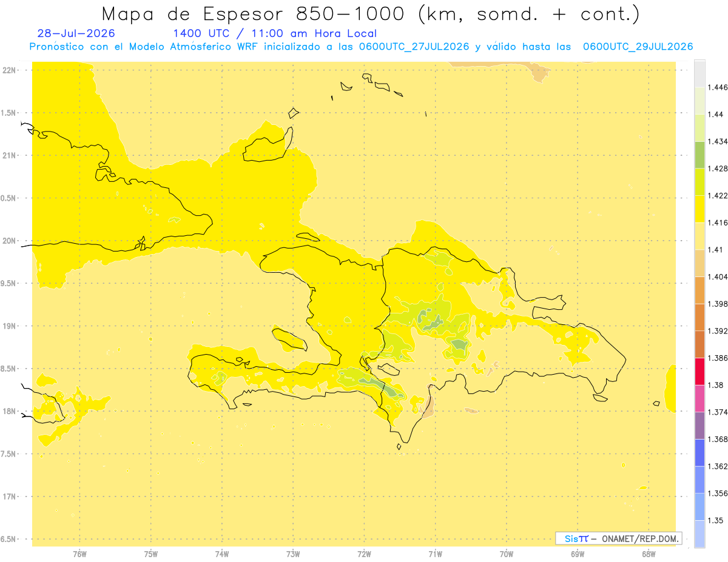Pick the pink legend swatch between 1.374 and 1.38
Viewport: 728px width, 562px height.
[699, 398]
